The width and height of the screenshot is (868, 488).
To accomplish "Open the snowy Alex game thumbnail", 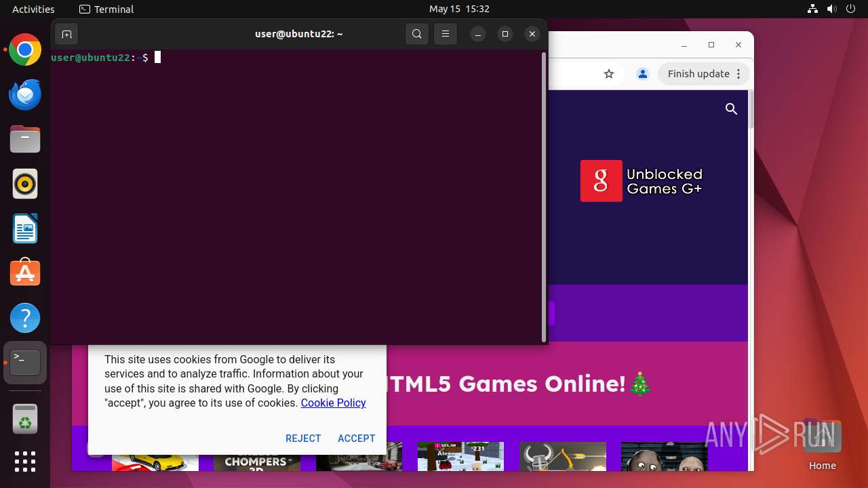I will point(461,456).
